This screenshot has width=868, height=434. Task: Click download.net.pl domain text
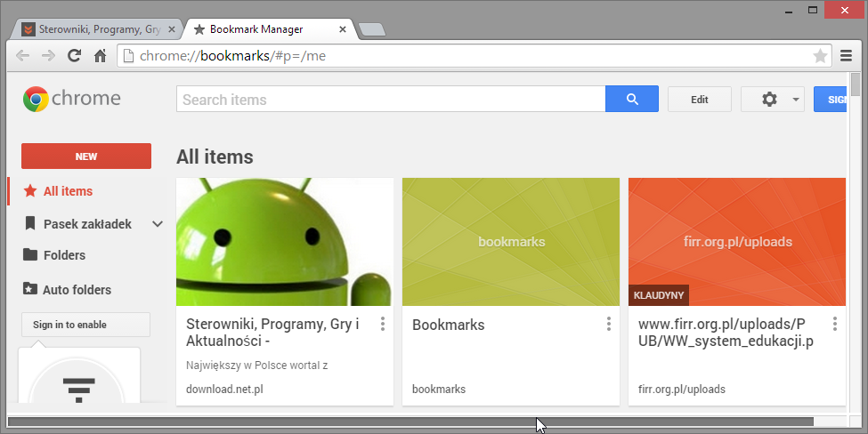(224, 390)
